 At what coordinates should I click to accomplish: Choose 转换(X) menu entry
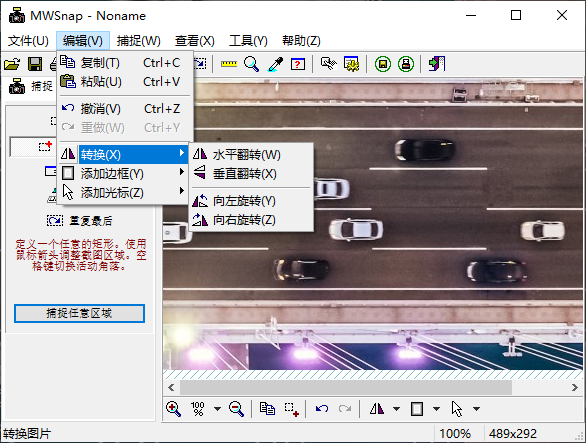pyautogui.click(x=123, y=154)
